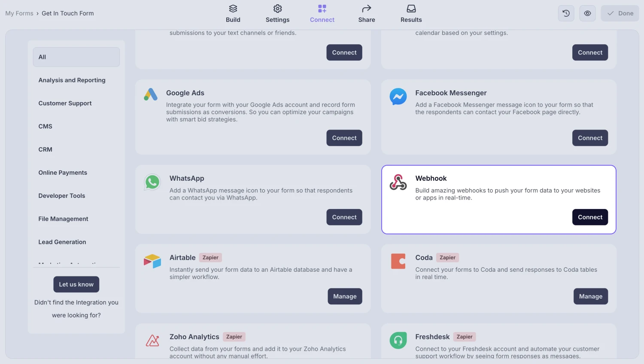
Task: Switch to the Build tab
Action: 233,13
